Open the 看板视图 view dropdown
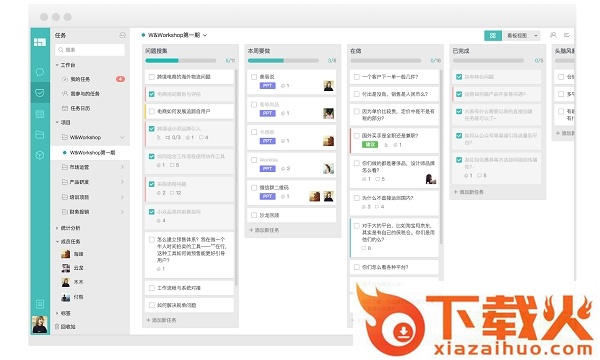This screenshot has width=600, height=360. pyautogui.click(x=522, y=36)
